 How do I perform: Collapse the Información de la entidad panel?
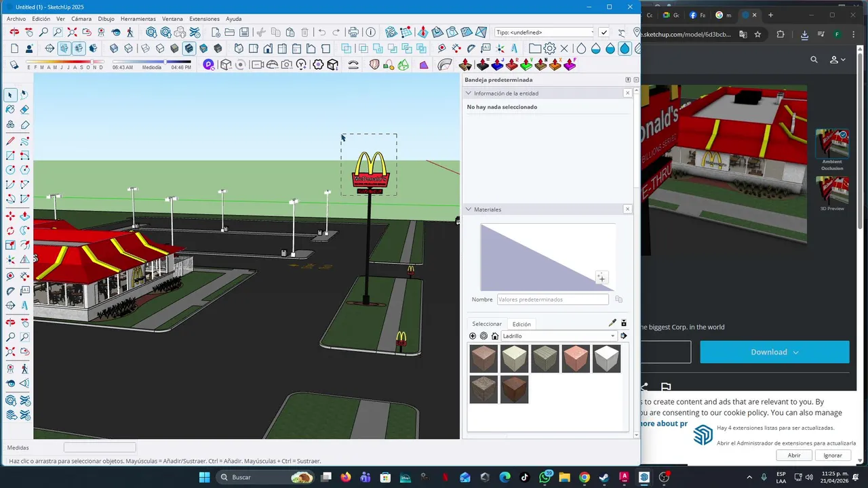(x=468, y=94)
